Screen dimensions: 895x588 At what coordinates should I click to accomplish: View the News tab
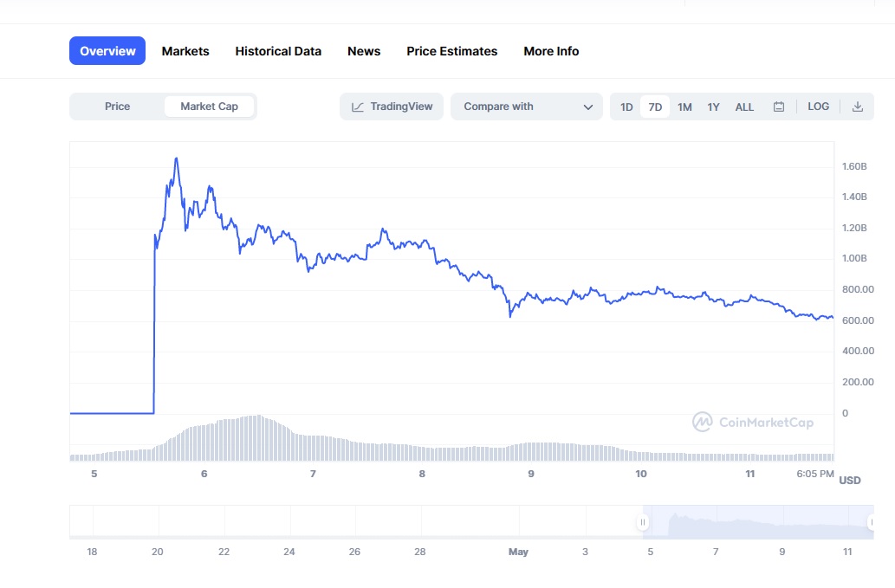pos(363,51)
